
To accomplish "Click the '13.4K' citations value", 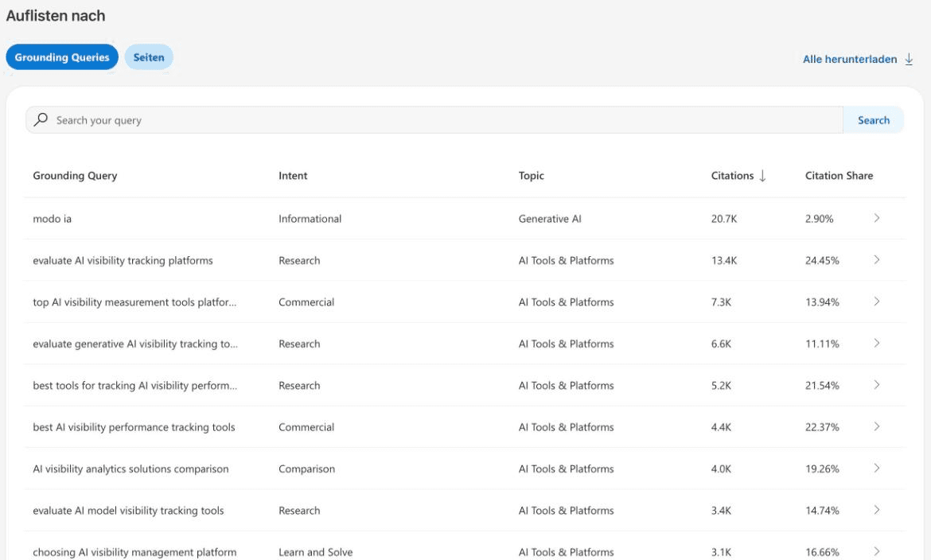I will click(x=724, y=261).
